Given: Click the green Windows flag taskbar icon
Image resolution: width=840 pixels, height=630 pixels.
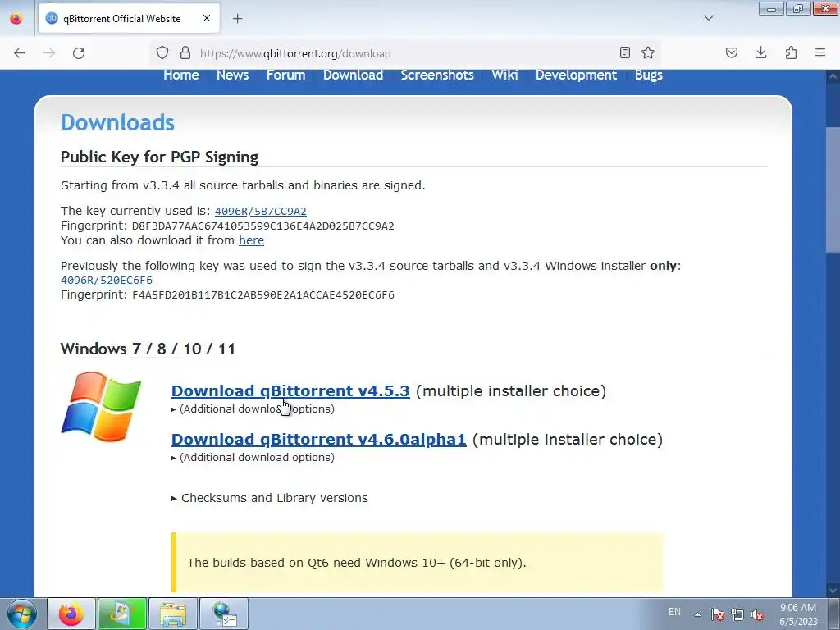Looking at the screenshot, I should pyautogui.click(x=121, y=614).
